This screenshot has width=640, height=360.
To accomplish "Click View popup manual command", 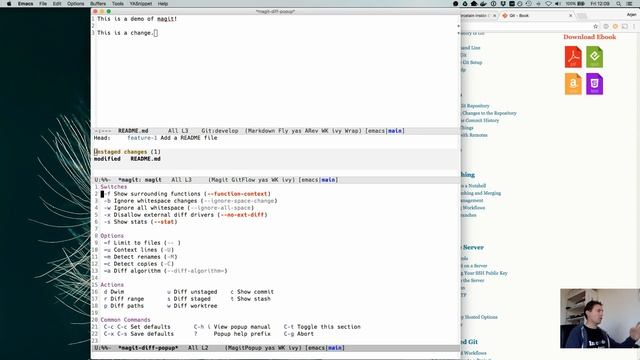I will click(232, 327).
